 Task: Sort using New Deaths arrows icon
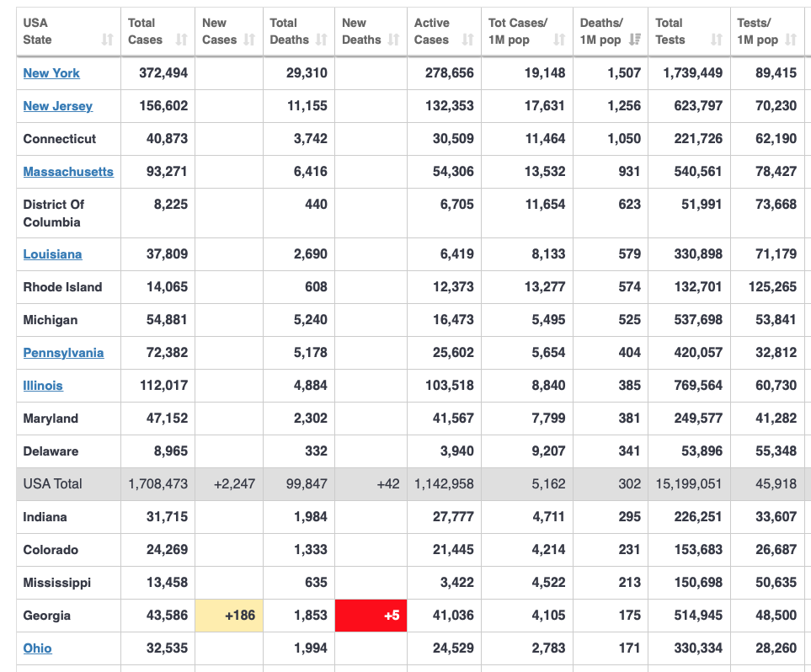coord(393,40)
